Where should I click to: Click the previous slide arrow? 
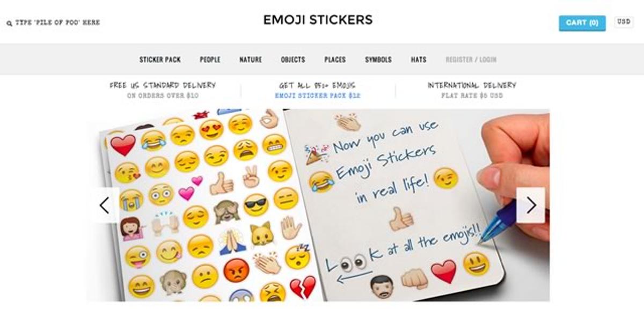click(x=105, y=205)
